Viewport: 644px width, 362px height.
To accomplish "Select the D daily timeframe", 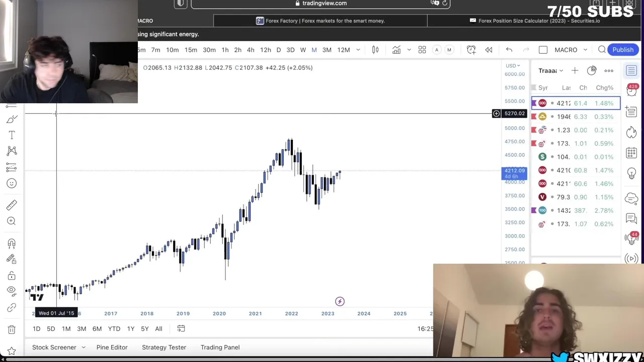I will (278, 50).
